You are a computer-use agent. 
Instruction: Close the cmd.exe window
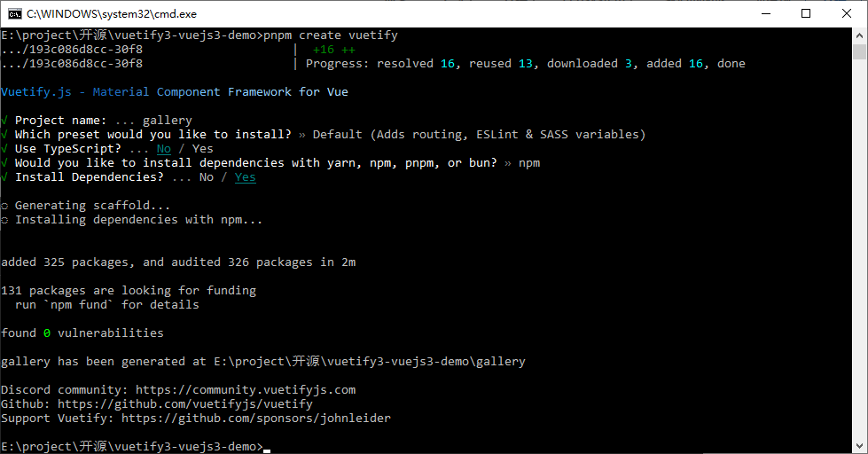pos(846,13)
